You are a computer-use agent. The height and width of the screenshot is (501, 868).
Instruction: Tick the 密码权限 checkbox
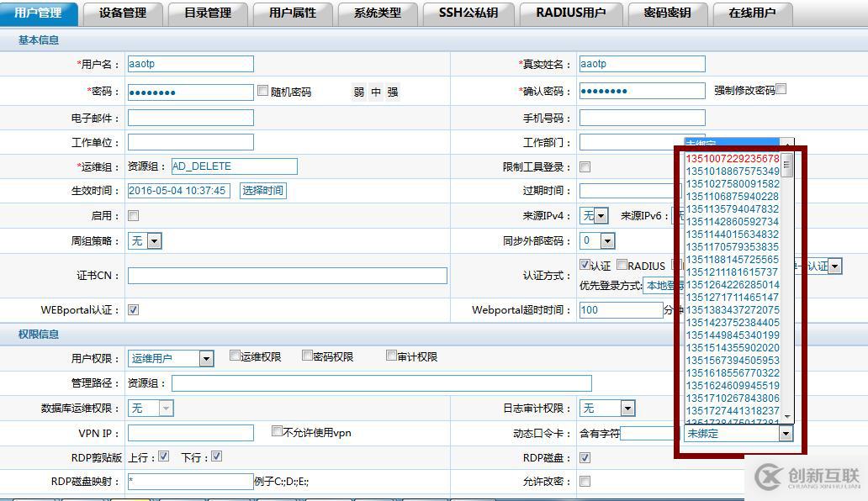tap(307, 355)
